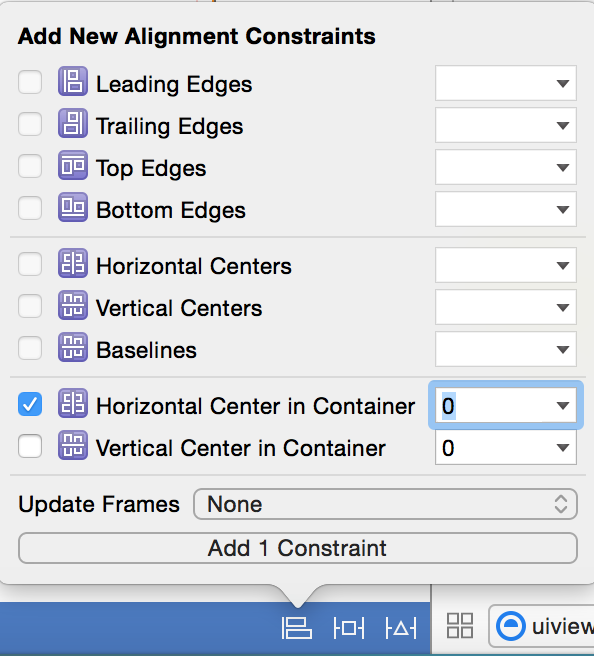Click the grid icon beside uiview field
Image resolution: width=594 pixels, height=656 pixels.
click(460, 626)
